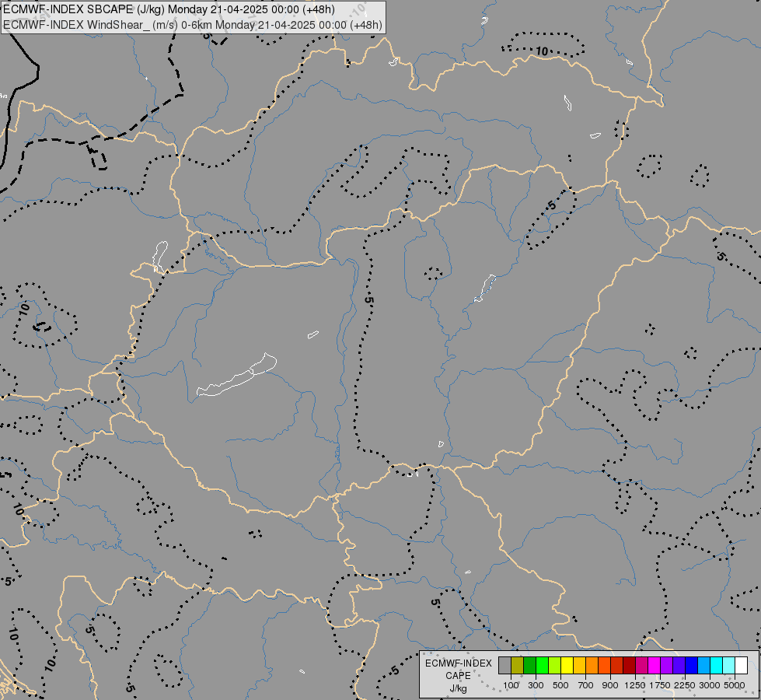Click the legend value 3000
This screenshot has height=700, width=761.
click(x=710, y=685)
